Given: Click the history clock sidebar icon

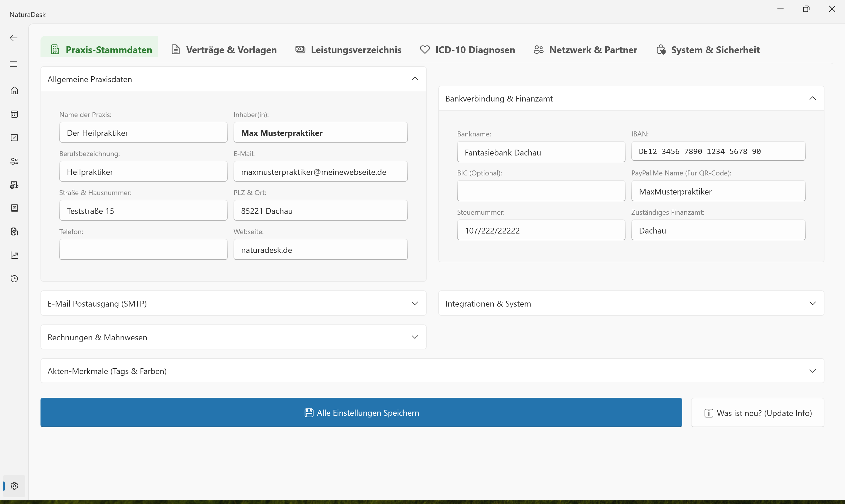Looking at the screenshot, I should coord(14,279).
